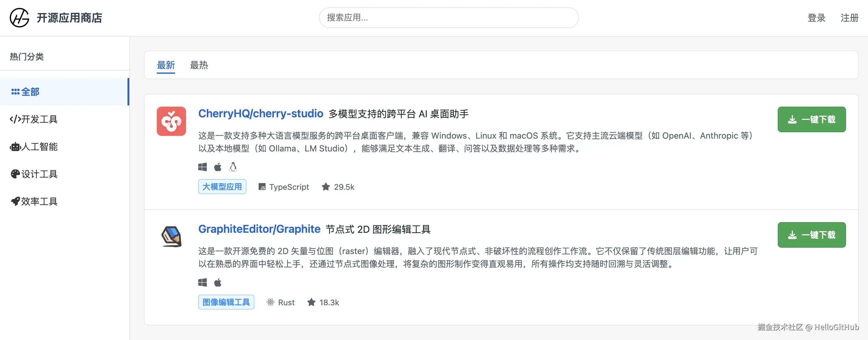
Task: Switch to the 最热 tab
Action: [199, 65]
